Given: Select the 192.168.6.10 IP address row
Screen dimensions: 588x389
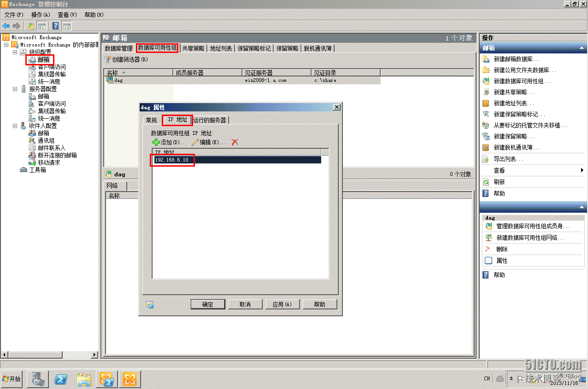Looking at the screenshot, I should pos(236,160).
